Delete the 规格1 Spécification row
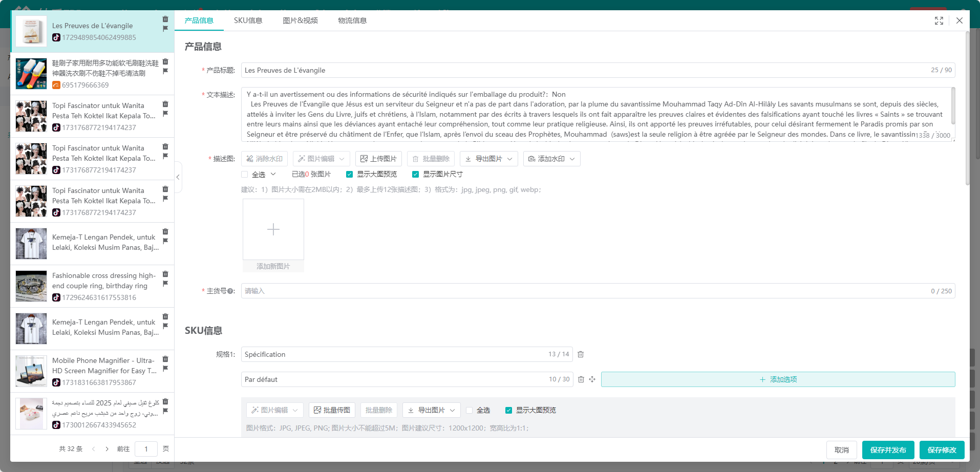980x472 pixels. coord(581,354)
